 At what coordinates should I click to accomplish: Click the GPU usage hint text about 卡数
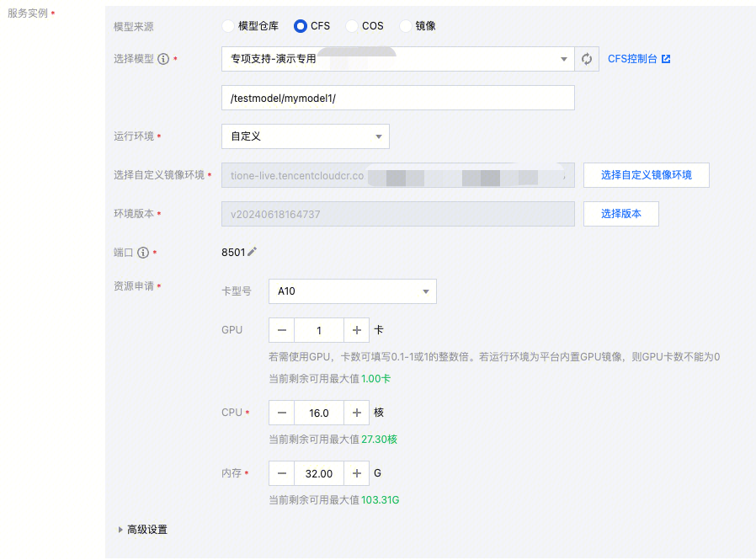[x=494, y=357]
